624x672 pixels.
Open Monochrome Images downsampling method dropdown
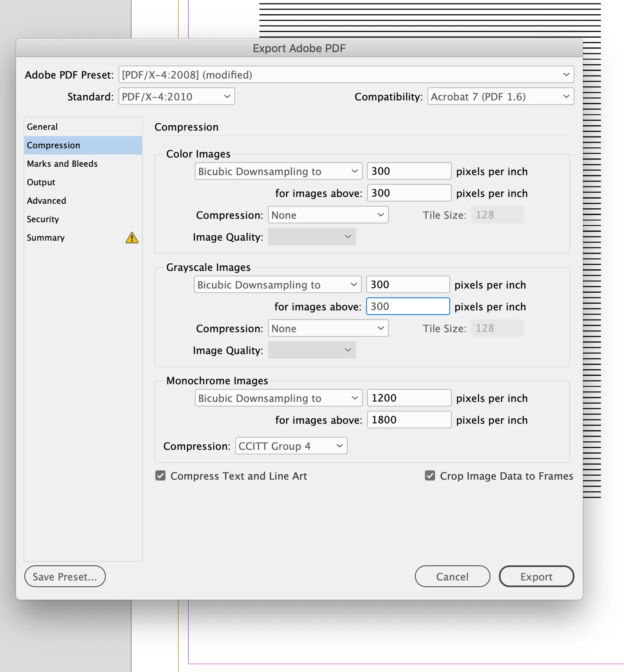pos(278,398)
